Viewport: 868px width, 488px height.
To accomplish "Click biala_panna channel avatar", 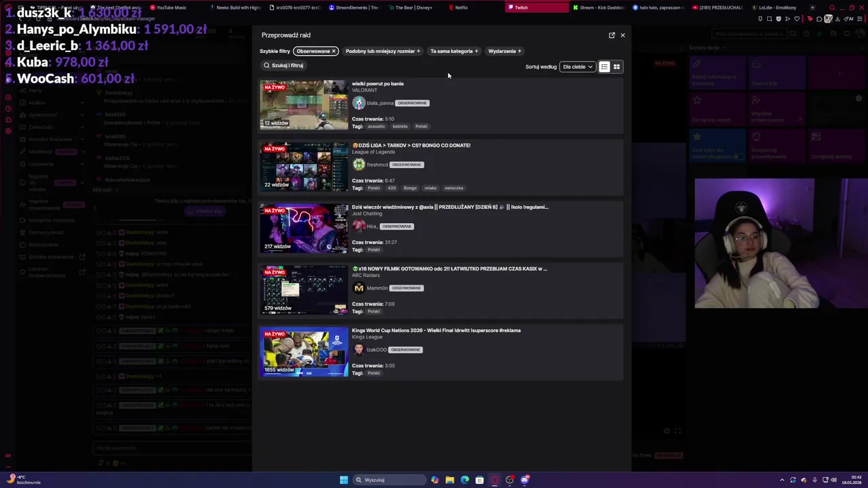I will click(359, 103).
